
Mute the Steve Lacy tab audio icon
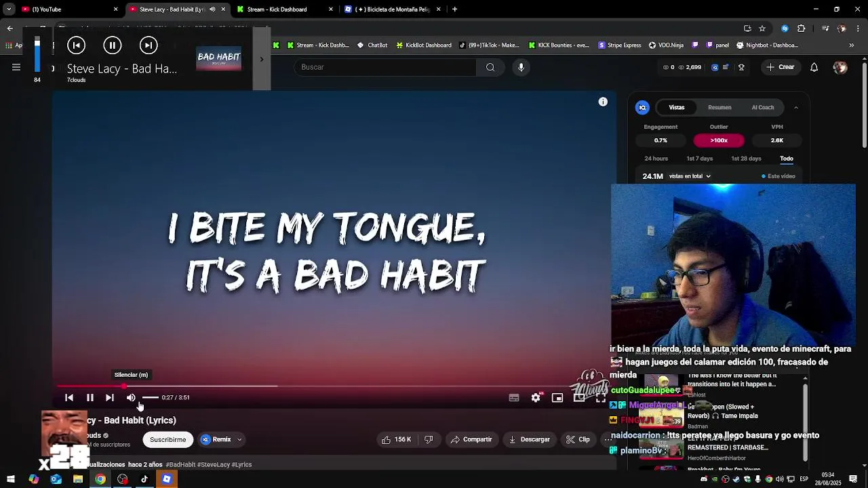tap(212, 9)
